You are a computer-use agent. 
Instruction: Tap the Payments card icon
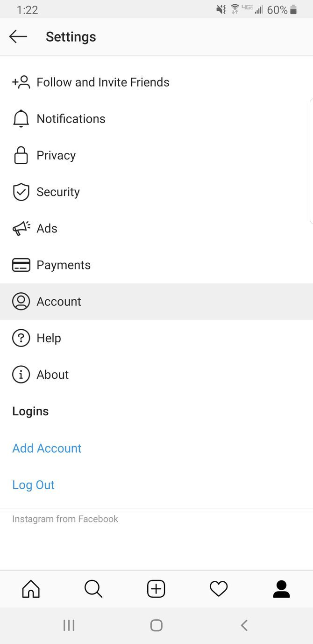[21, 265]
